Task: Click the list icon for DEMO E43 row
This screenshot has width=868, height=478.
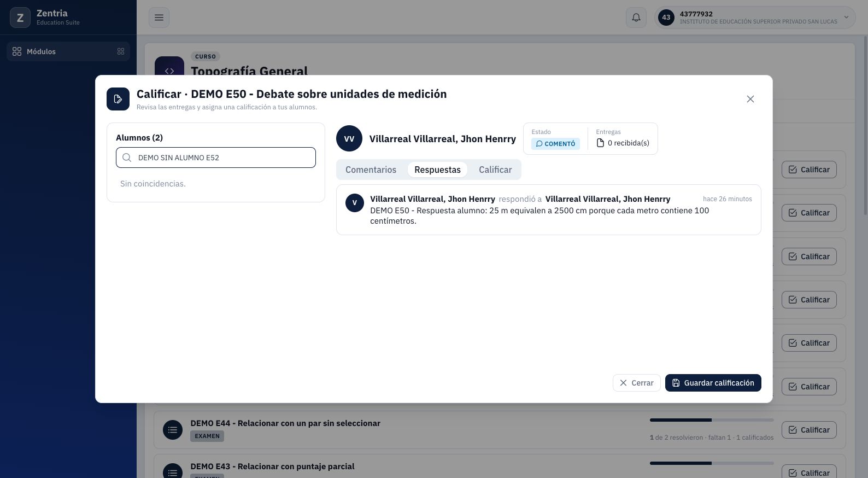Action: point(173,471)
